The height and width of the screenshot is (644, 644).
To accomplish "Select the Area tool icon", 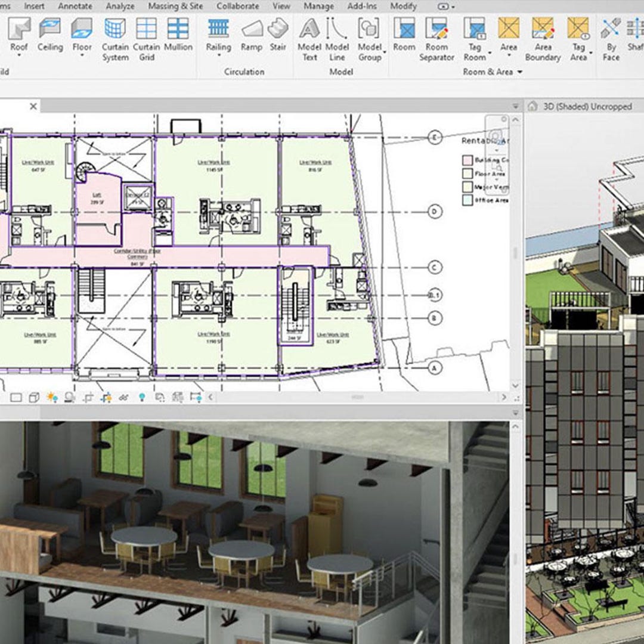I will point(509,28).
